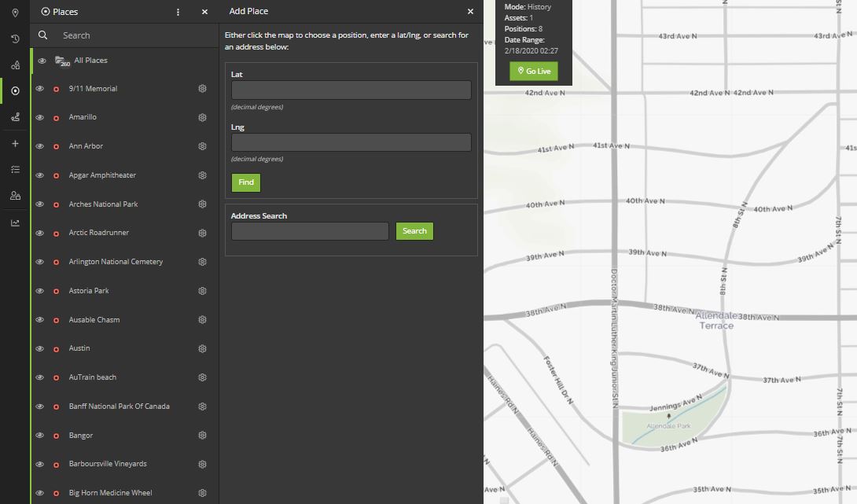
Task: Open settings gear dropdown for Astoria Park
Action: pyautogui.click(x=202, y=291)
